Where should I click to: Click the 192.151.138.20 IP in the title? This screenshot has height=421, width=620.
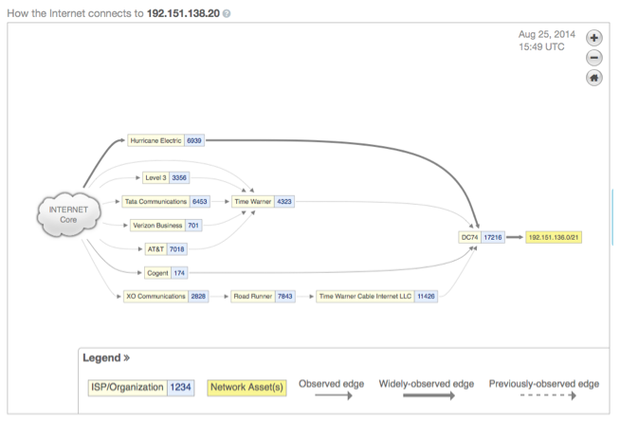pyautogui.click(x=183, y=13)
